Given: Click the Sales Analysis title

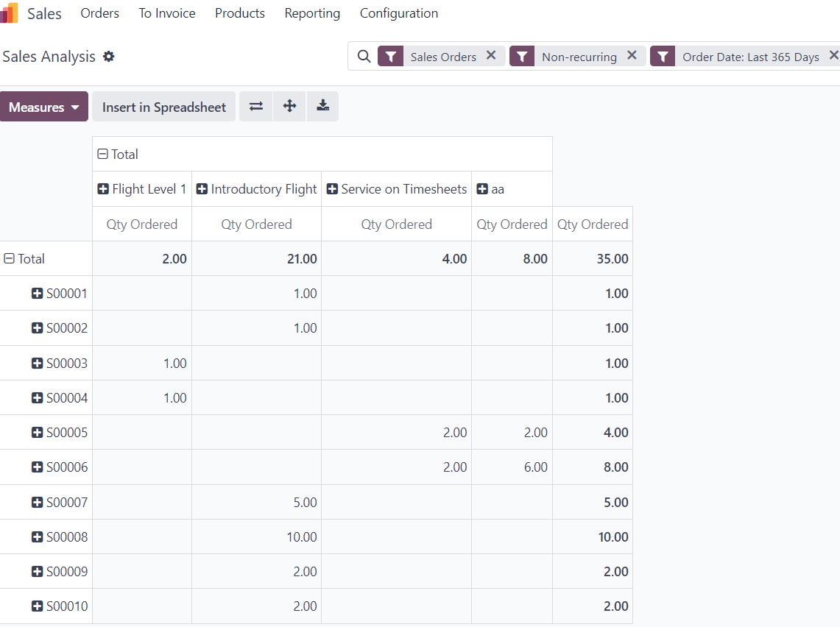Looking at the screenshot, I should click(49, 56).
